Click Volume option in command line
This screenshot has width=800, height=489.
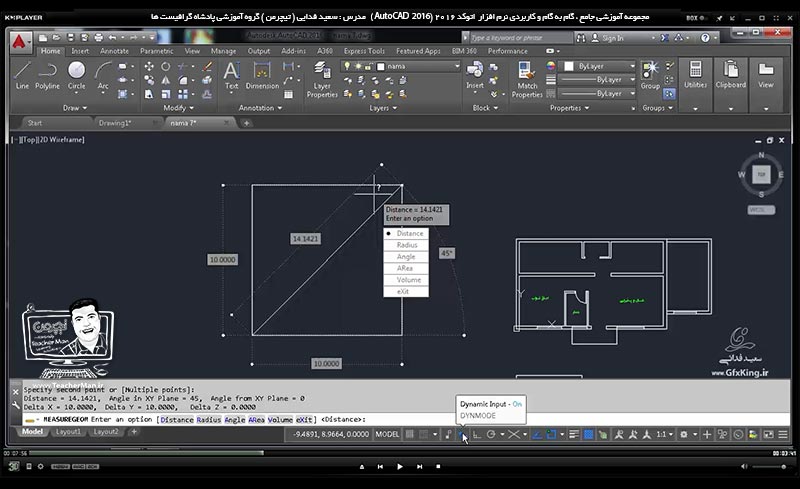click(280, 420)
